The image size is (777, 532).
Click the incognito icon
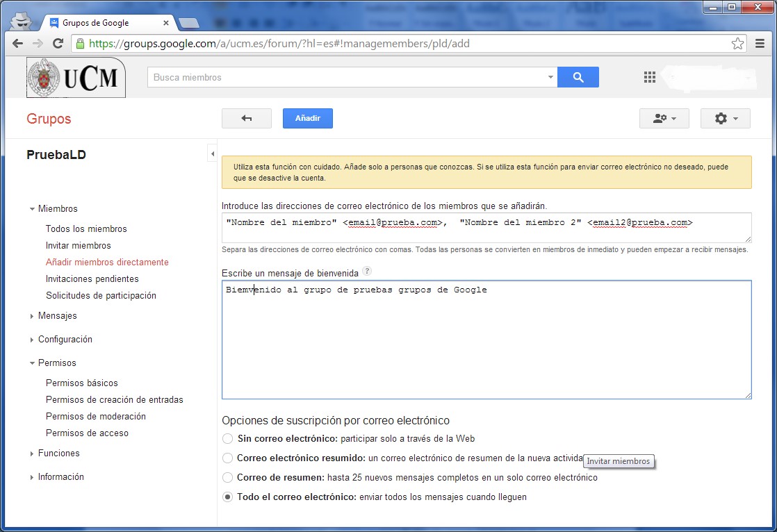tap(20, 21)
